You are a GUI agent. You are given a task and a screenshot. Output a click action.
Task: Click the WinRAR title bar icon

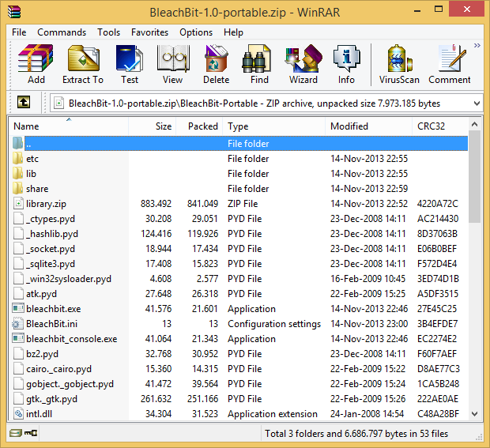(14, 12)
